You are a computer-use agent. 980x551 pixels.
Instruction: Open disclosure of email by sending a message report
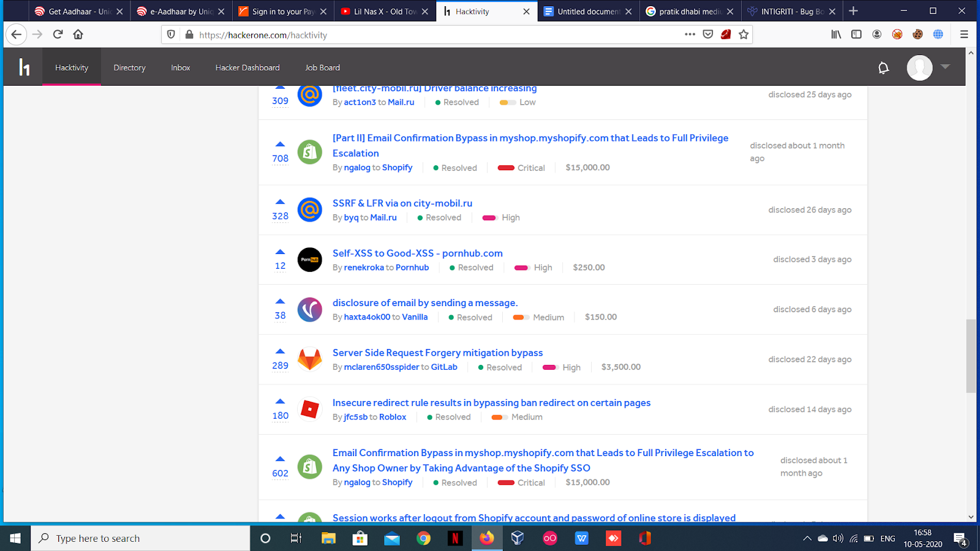[425, 303]
